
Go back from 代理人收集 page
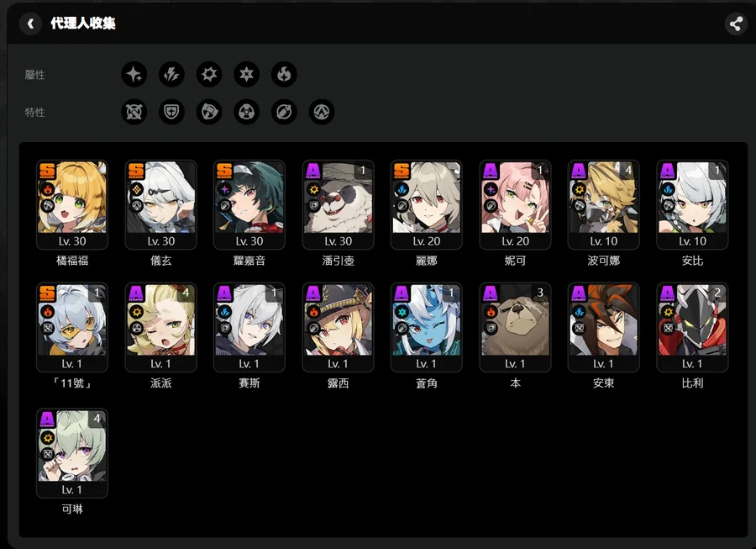pos(30,24)
